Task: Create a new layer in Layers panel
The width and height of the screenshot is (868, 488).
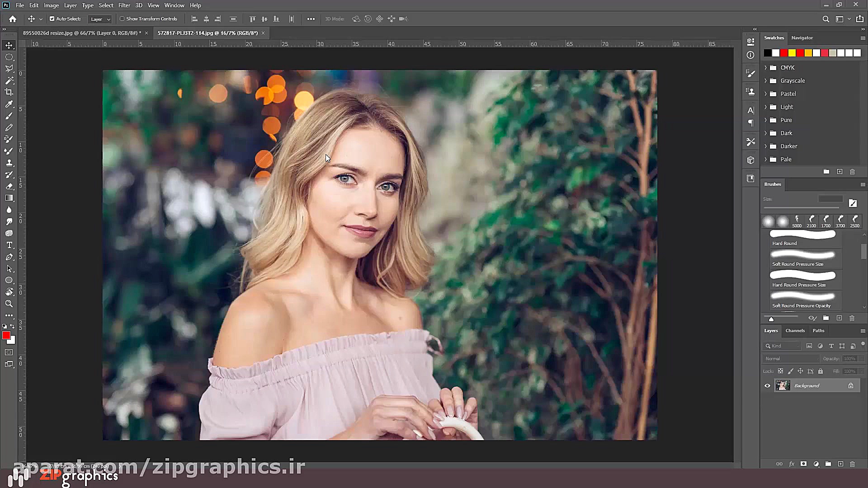Action: tap(840, 464)
